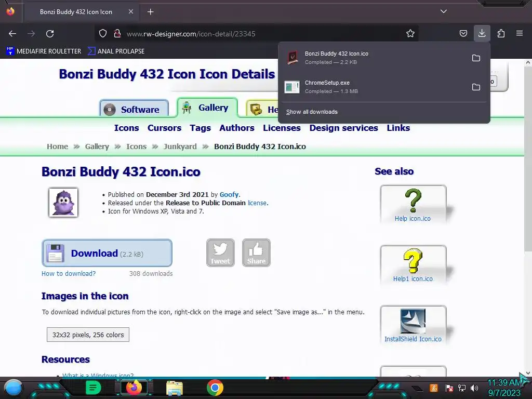
Task: Launch Google Chrome from taskbar
Action: (x=215, y=388)
